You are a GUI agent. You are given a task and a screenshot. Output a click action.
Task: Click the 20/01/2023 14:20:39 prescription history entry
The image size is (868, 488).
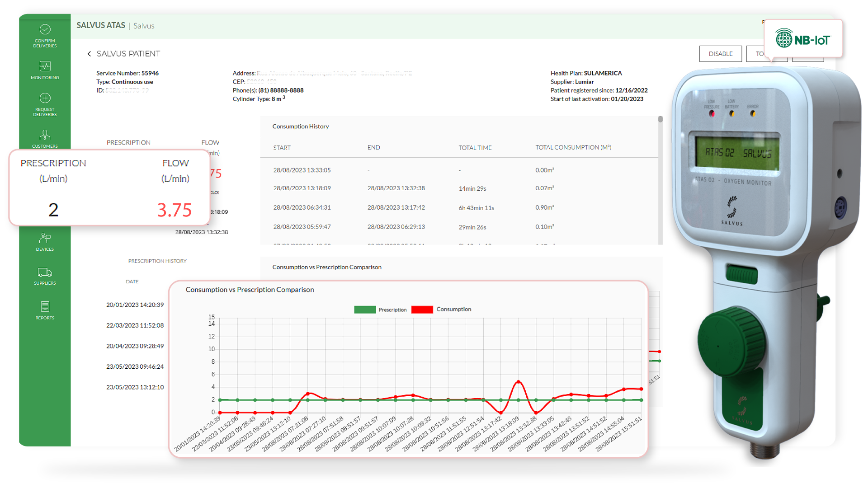(134, 305)
